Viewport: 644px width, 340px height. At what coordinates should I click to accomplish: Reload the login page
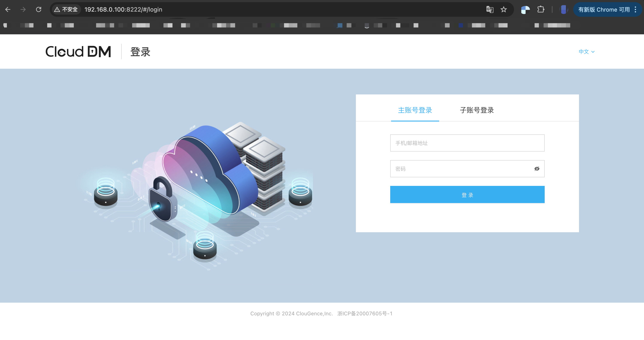point(38,9)
